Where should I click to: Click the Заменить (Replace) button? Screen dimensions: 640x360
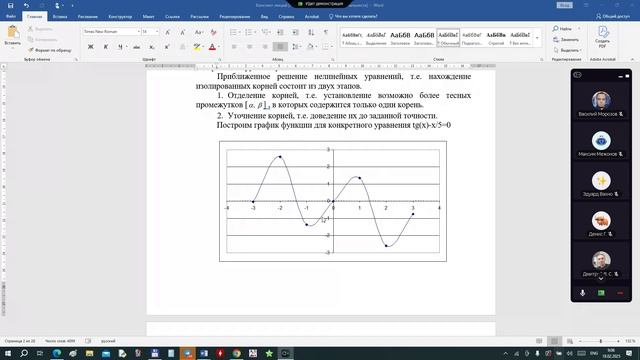(566, 40)
